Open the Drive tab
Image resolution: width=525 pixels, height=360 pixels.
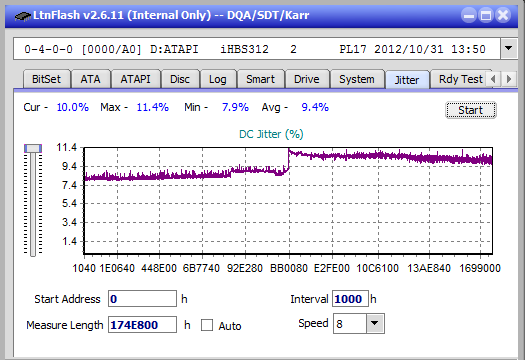(x=307, y=79)
